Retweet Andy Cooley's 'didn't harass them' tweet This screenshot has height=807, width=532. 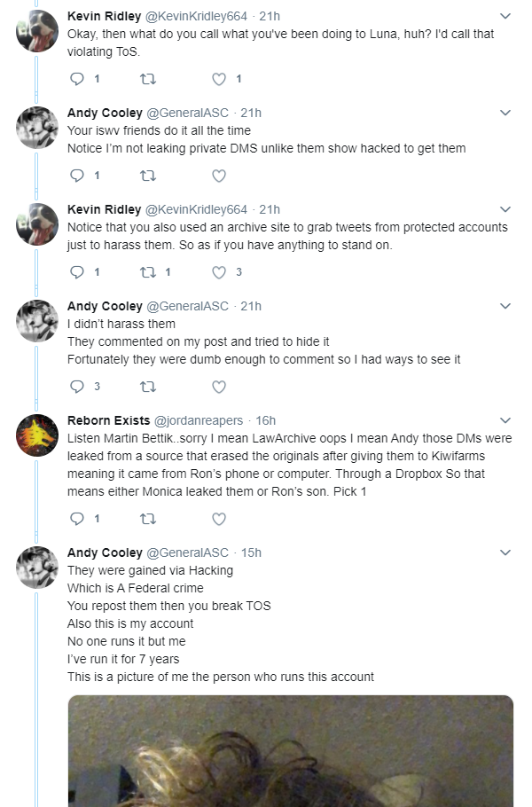148,387
